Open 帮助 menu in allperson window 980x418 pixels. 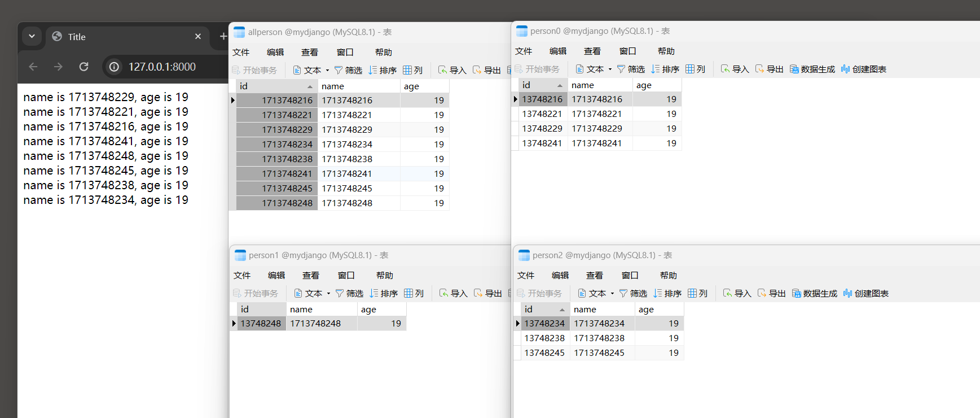click(x=384, y=52)
